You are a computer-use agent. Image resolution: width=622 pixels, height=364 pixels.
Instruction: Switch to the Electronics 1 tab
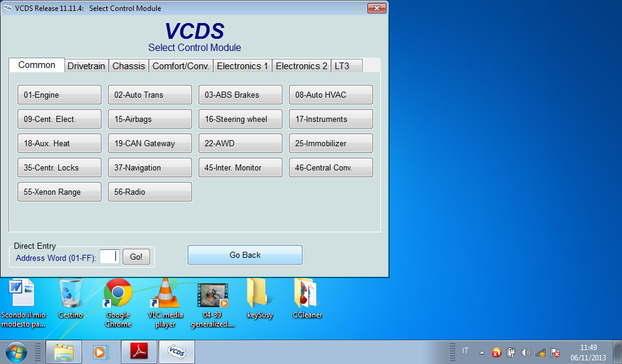pos(242,66)
